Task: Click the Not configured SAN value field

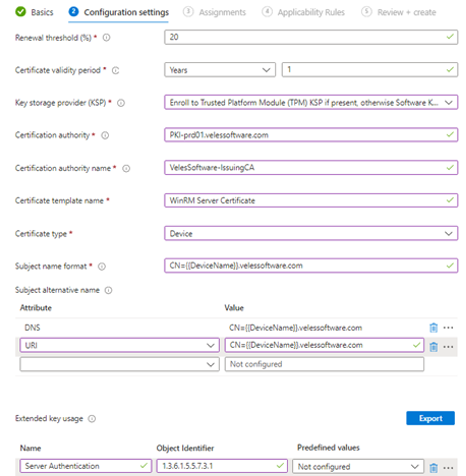Action: (x=324, y=364)
